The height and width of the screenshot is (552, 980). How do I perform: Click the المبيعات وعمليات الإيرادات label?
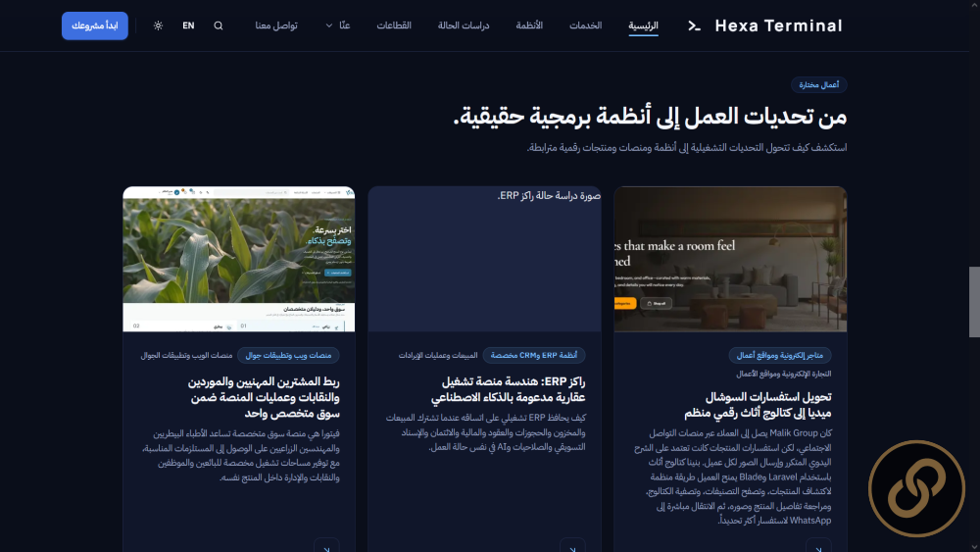(438, 355)
